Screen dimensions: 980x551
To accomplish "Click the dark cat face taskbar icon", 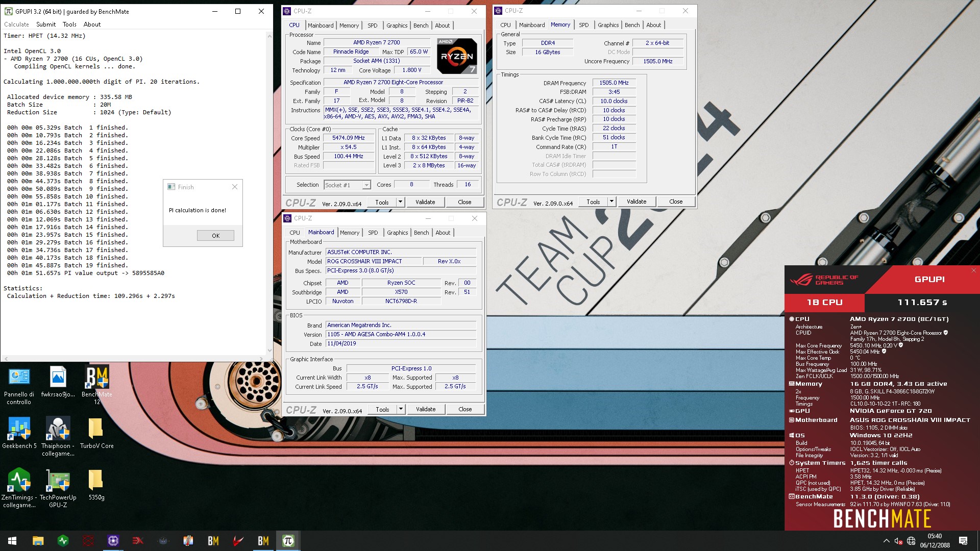I will (x=163, y=541).
